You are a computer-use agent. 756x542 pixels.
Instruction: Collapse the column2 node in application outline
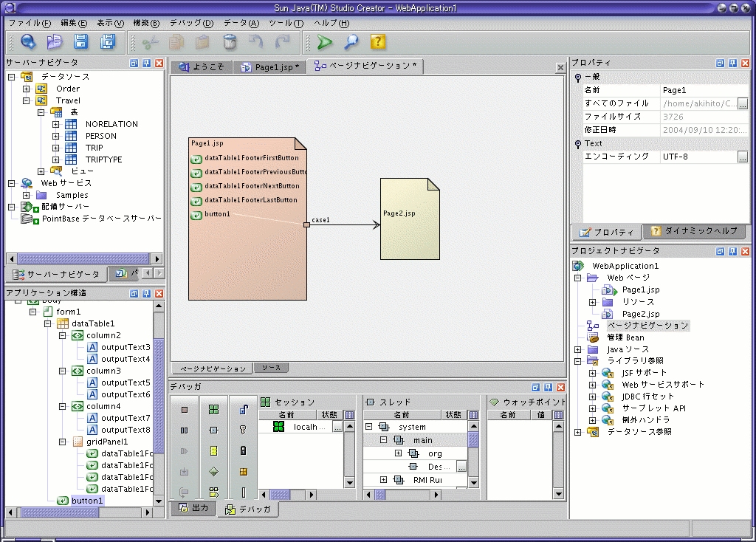[x=62, y=335]
